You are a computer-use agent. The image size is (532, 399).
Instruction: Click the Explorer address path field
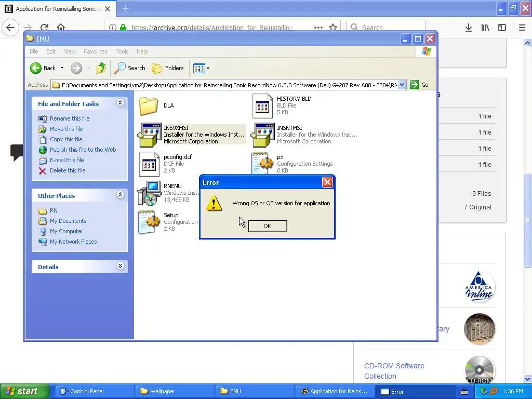pos(224,85)
